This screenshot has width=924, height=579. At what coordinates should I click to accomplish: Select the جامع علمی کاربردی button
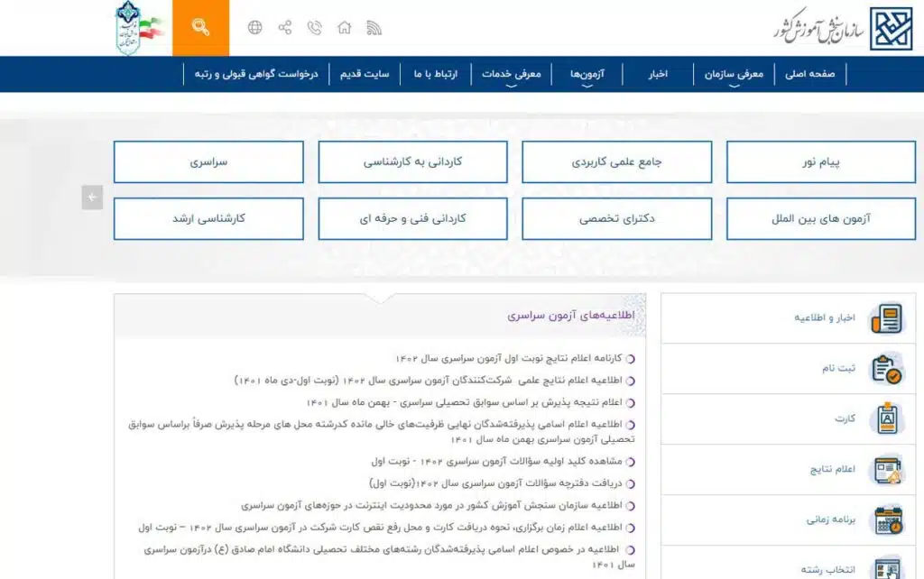(x=616, y=162)
